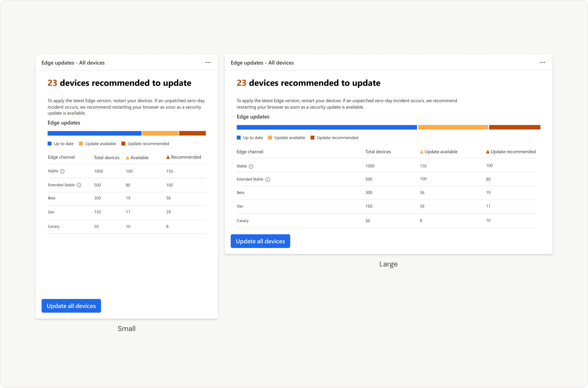This screenshot has height=388, width=588.
Task: Select Canary row label in Large card
Action: pos(243,221)
